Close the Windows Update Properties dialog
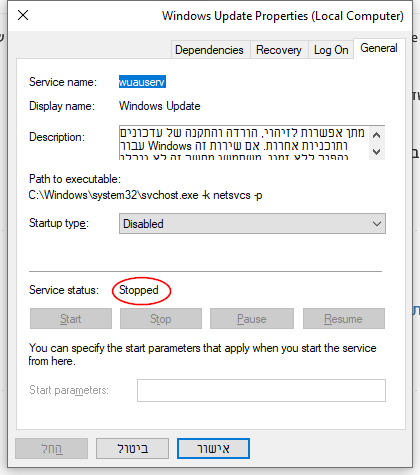Image resolution: width=420 pixels, height=475 pixels. pyautogui.click(x=23, y=15)
